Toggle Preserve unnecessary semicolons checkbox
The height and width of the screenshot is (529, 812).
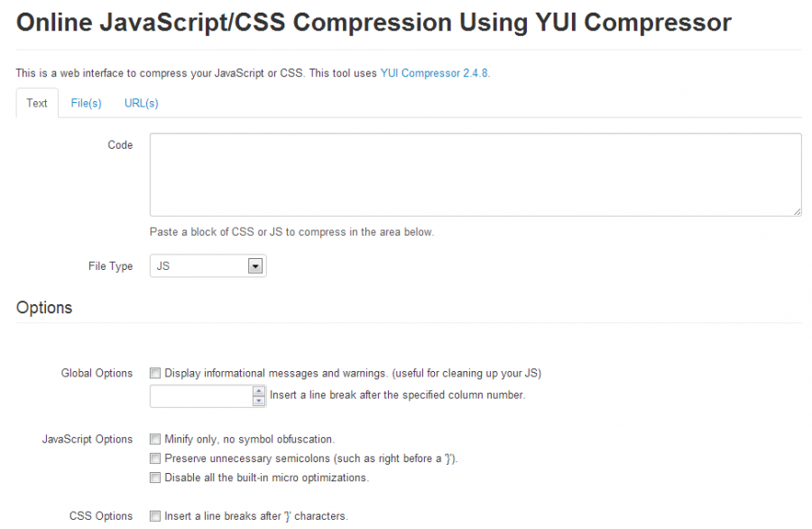[x=155, y=459]
